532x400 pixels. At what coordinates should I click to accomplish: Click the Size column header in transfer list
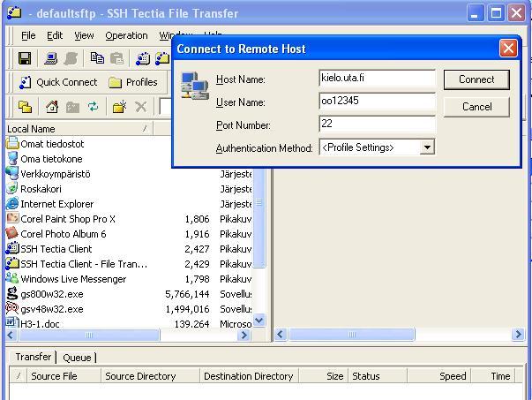click(323, 376)
